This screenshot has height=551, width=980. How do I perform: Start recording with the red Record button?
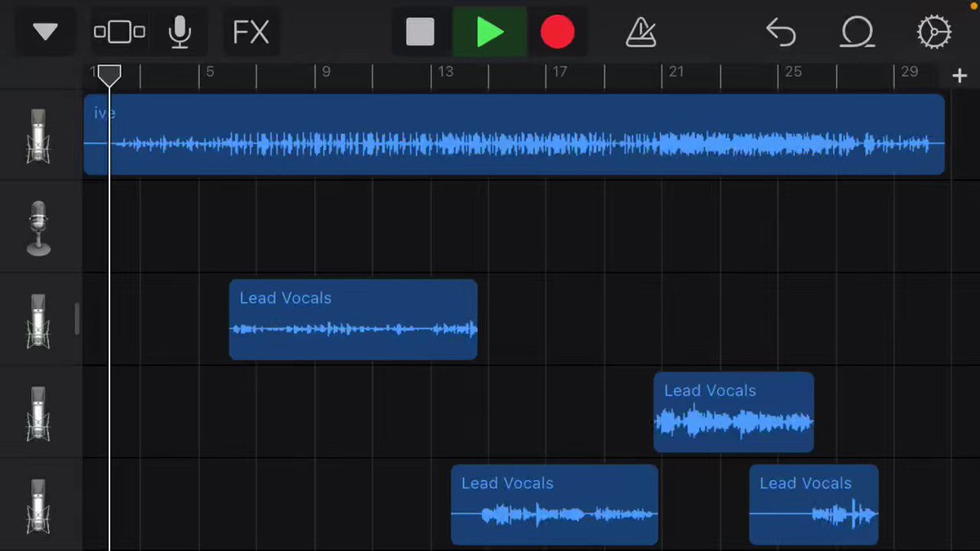[x=558, y=33]
